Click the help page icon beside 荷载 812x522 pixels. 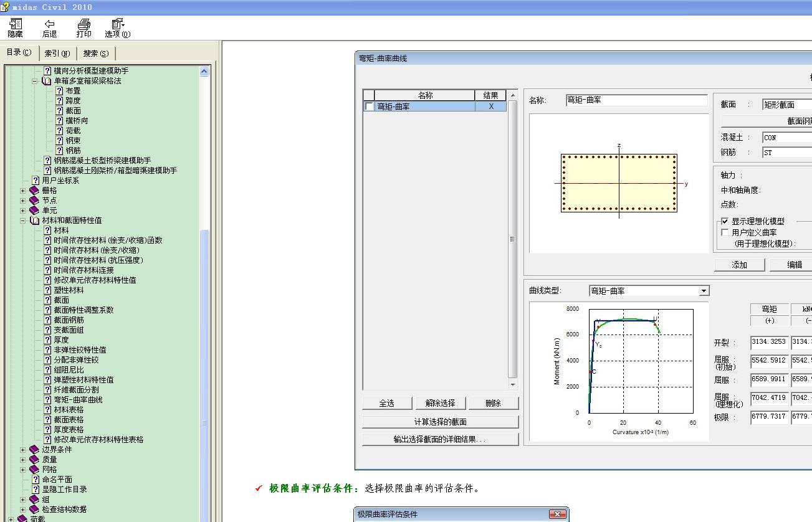[59, 131]
